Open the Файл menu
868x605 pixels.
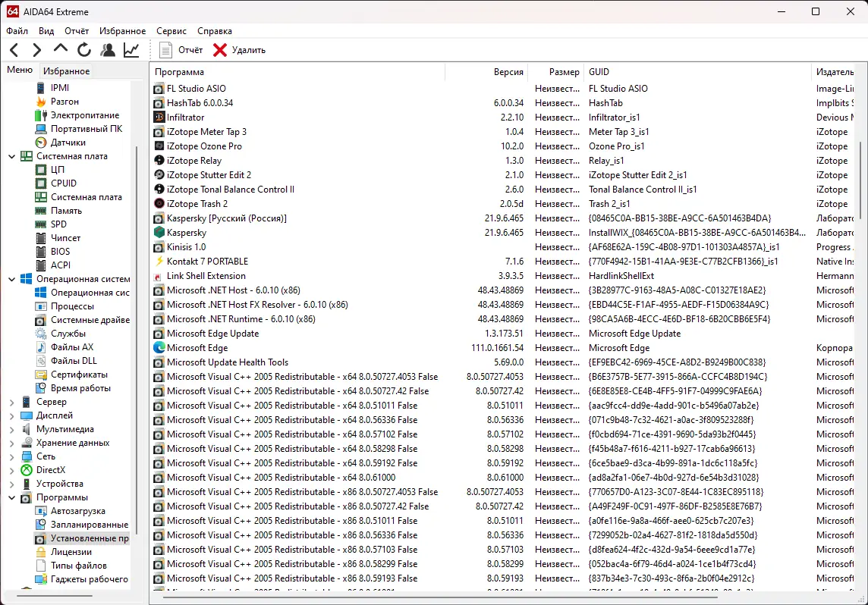click(17, 31)
